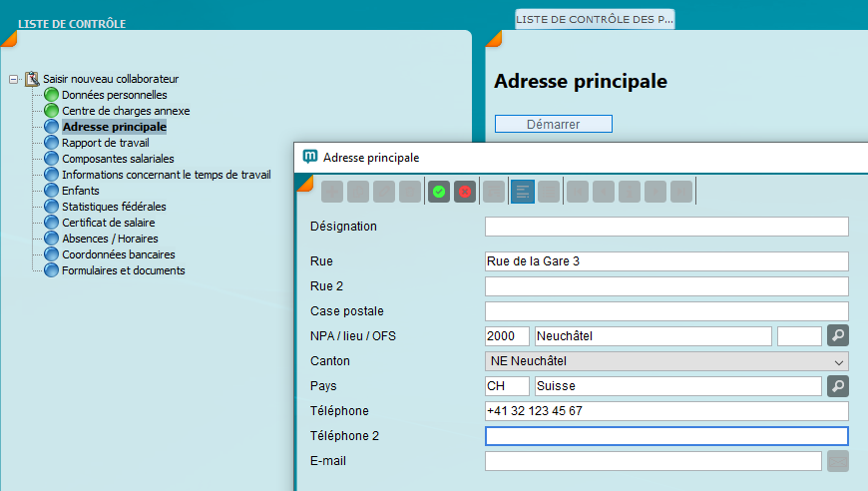Screen dimensions: 868x491
Task: Collapse the Saisir nouveau collaborateur tree node
Action: coord(13,79)
